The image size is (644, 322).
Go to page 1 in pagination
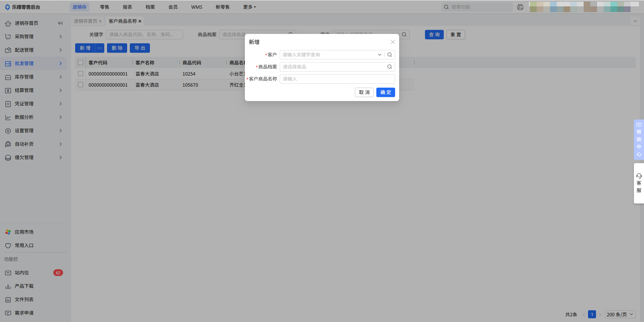(x=592, y=314)
